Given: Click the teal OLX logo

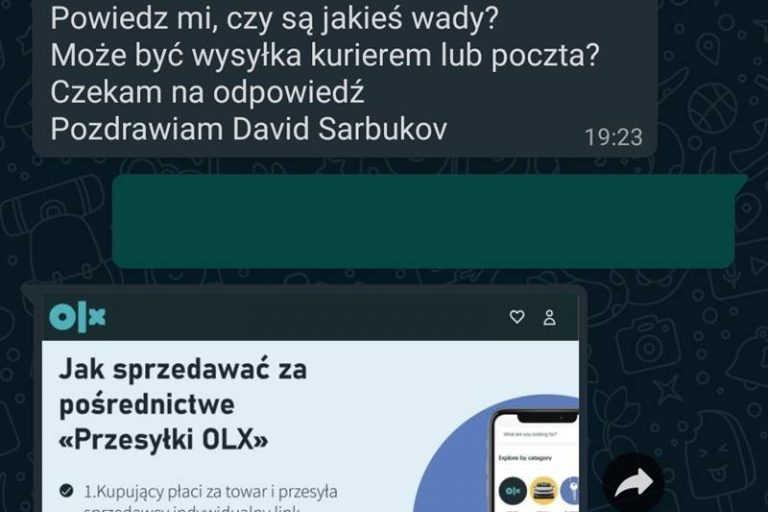Looking at the screenshot, I should 77,317.
